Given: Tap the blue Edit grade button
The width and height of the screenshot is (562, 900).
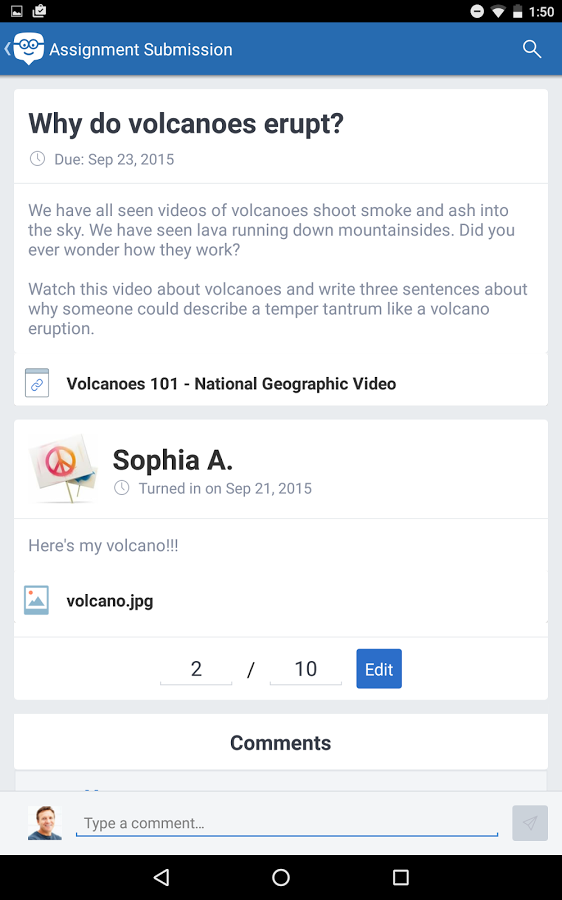Looking at the screenshot, I should pos(379,669).
